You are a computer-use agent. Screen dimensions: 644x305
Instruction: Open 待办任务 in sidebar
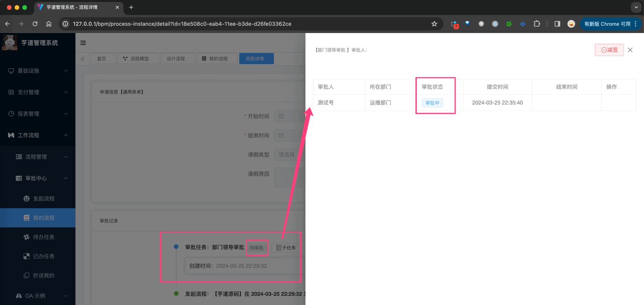click(x=43, y=237)
